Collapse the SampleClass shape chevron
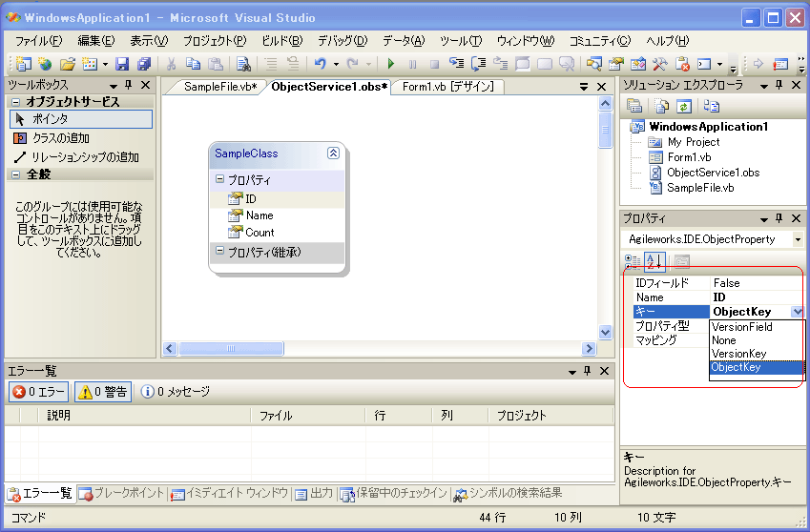The width and height of the screenshot is (810, 532). (333, 153)
